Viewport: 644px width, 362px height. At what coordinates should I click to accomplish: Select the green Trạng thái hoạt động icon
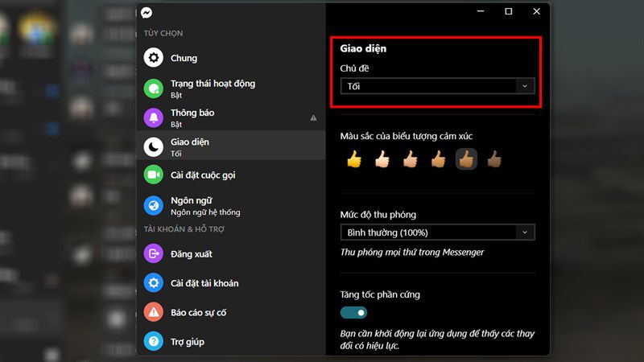tap(154, 88)
